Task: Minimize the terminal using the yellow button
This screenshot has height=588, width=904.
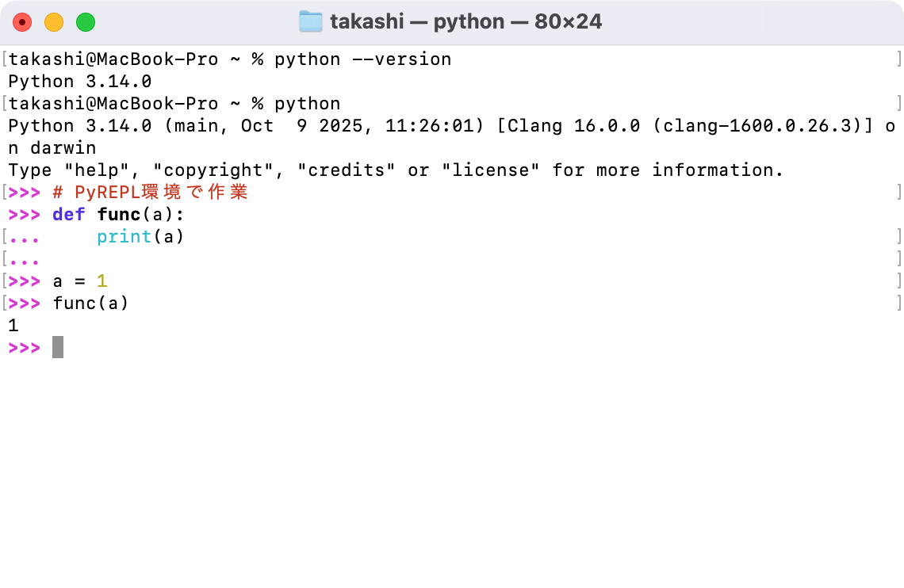Action: (54, 22)
